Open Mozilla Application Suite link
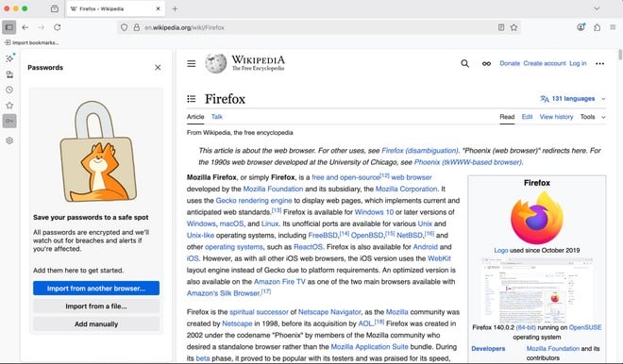The image size is (623, 364). (x=369, y=346)
